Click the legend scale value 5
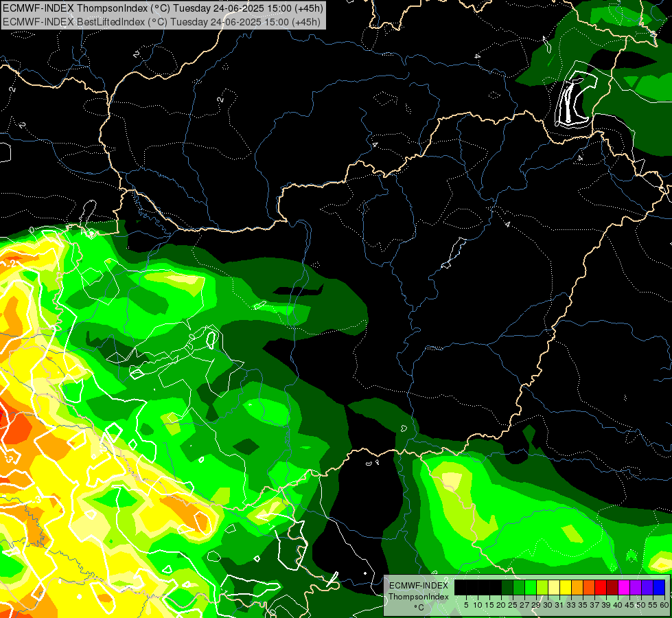Viewport: 672px width, 618px height. point(466,605)
